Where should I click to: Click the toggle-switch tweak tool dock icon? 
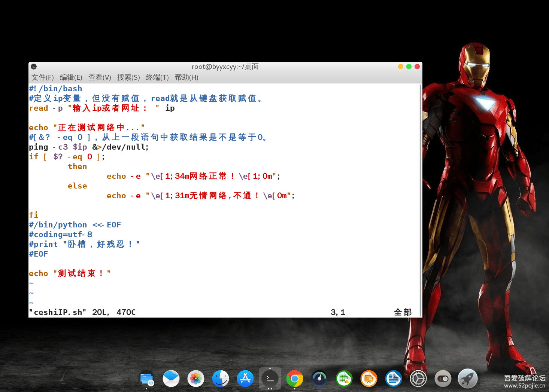tap(443, 379)
